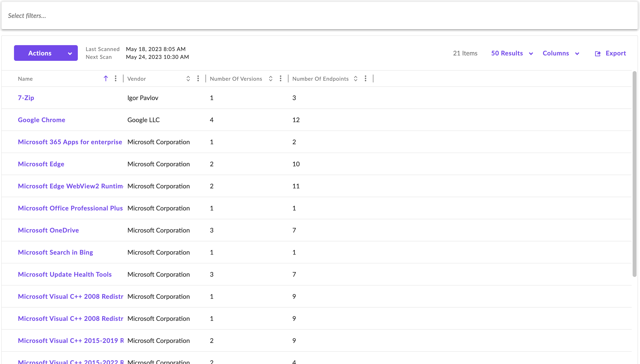Open the Name column three-dot menu
The image size is (640, 364).
point(115,78)
